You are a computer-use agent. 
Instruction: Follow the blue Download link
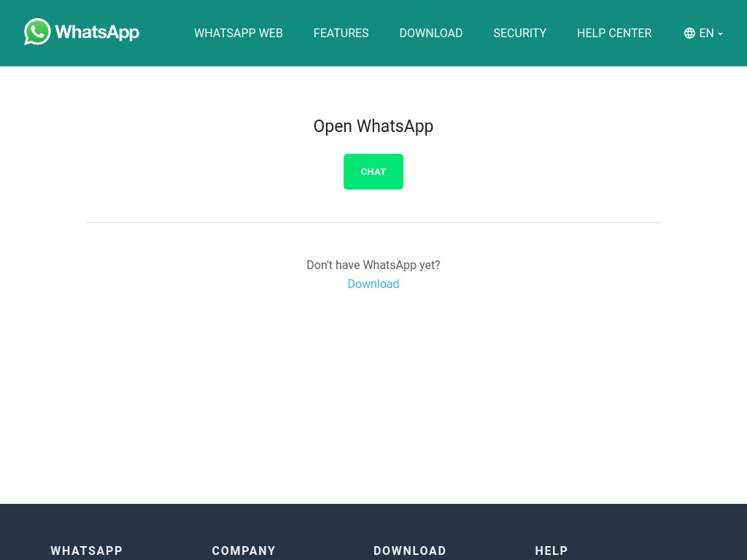pyautogui.click(x=373, y=284)
